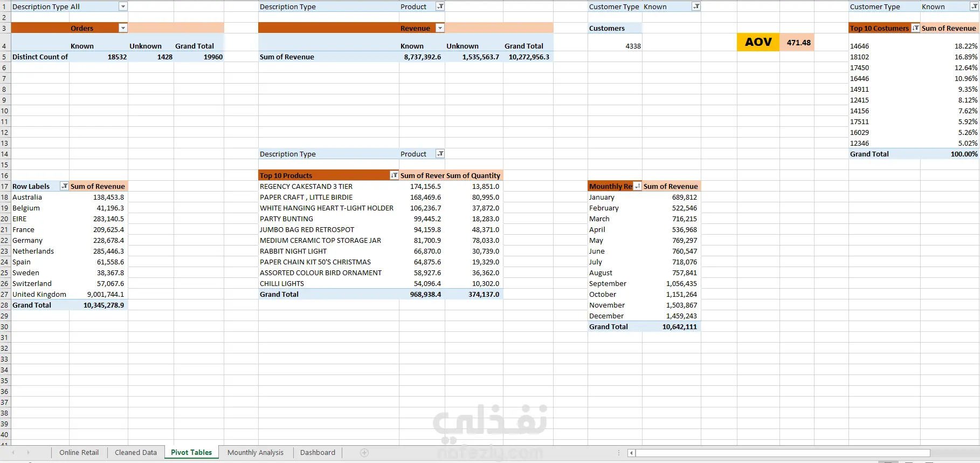Select customer ID 12346 cell
Screen dimensions: 980x463
tap(885, 143)
